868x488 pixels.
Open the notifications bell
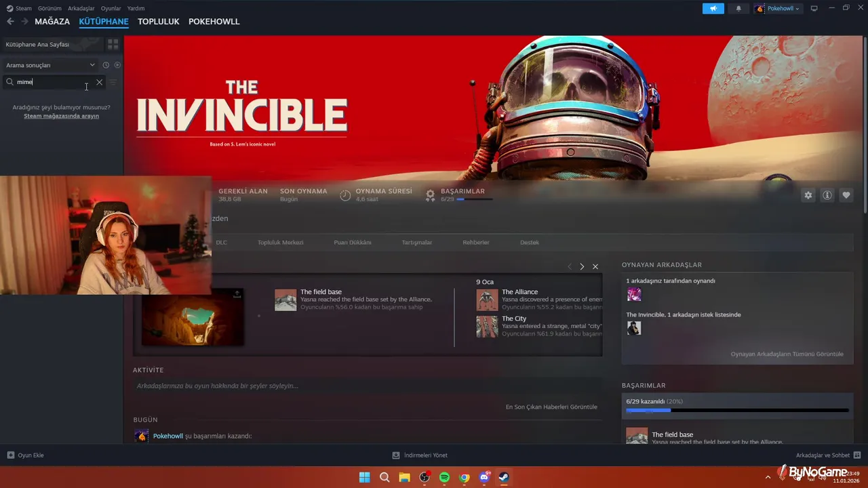[x=738, y=8]
